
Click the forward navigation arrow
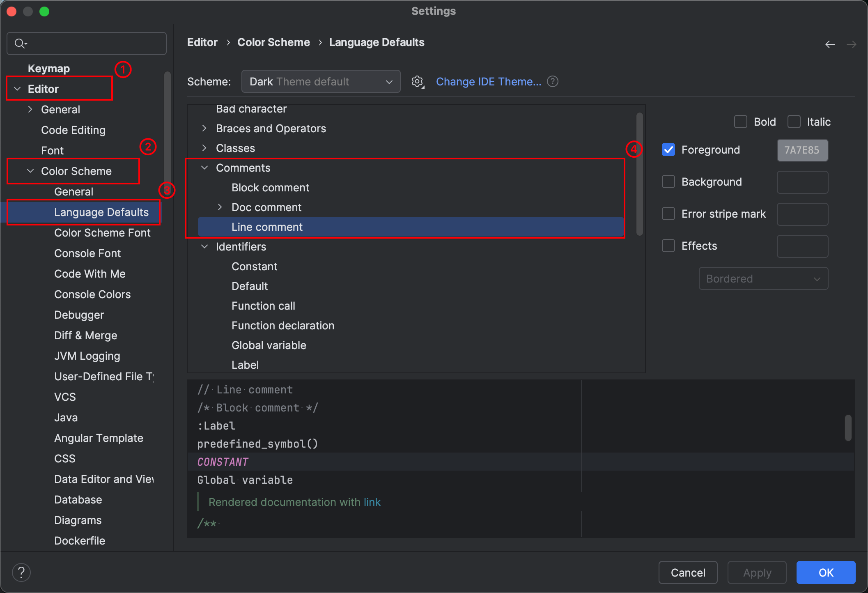click(851, 44)
